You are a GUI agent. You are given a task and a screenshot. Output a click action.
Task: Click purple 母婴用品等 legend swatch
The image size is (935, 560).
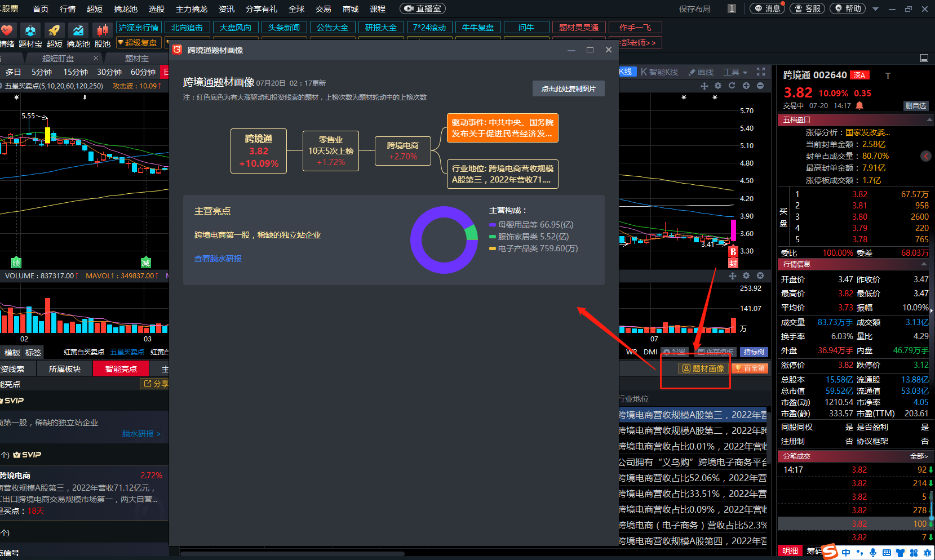point(493,225)
